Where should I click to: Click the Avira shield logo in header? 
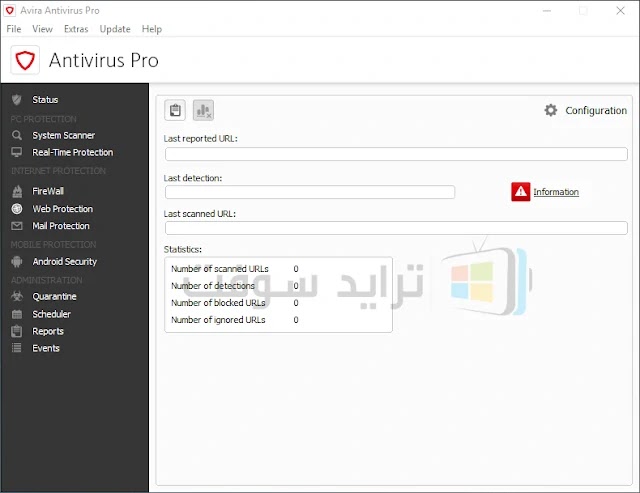pyautogui.click(x=25, y=60)
